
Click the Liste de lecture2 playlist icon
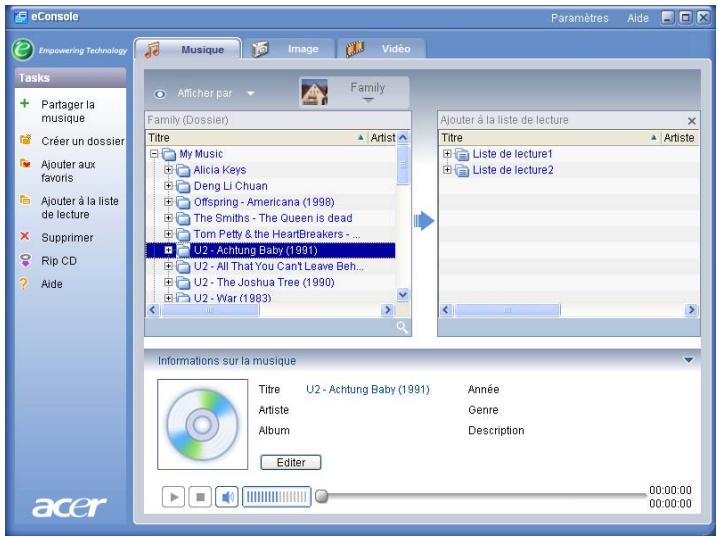pos(462,171)
